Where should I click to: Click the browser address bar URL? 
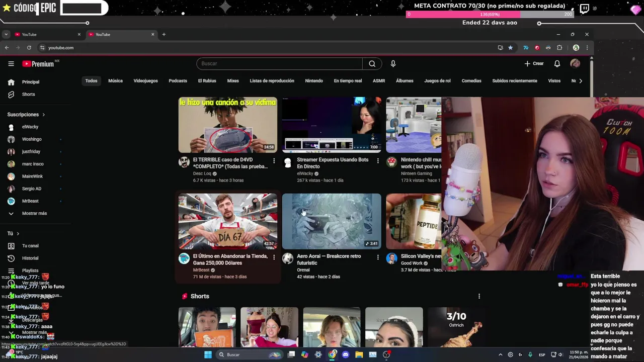pos(61,48)
